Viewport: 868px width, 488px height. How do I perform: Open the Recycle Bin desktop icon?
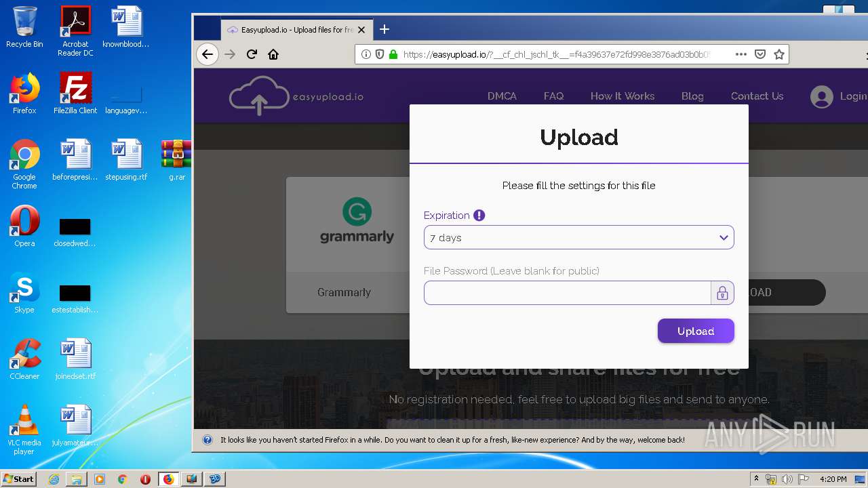(x=24, y=27)
